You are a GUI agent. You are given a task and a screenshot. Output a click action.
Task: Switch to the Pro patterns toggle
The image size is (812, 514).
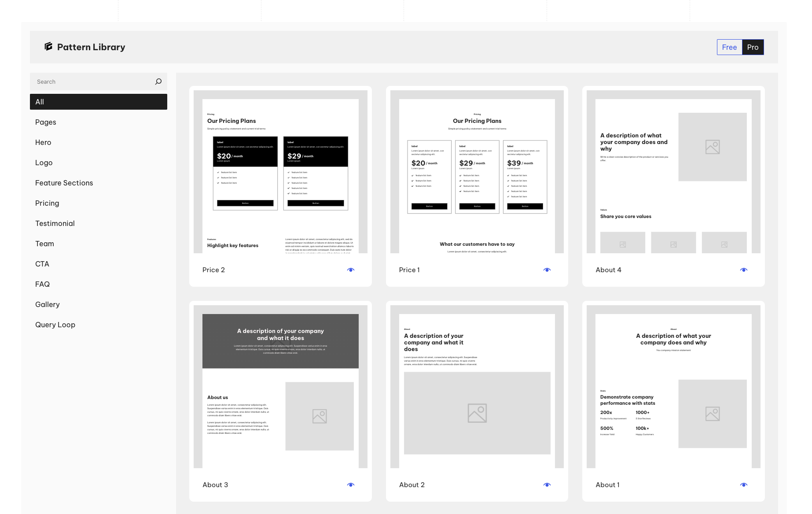click(x=753, y=47)
